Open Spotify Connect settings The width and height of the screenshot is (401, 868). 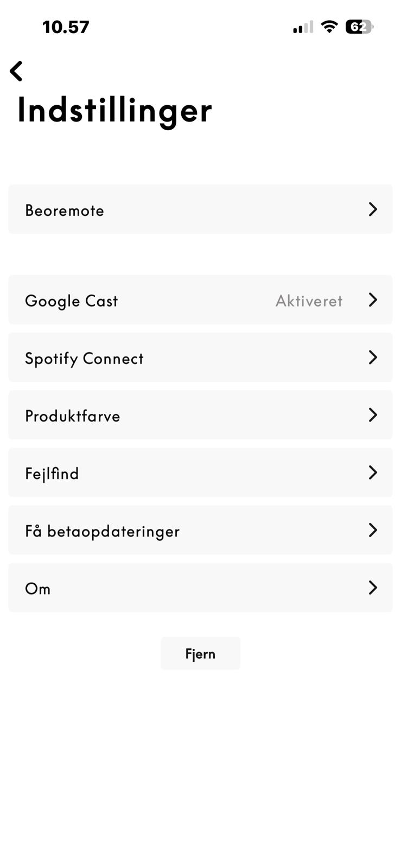click(x=84, y=358)
